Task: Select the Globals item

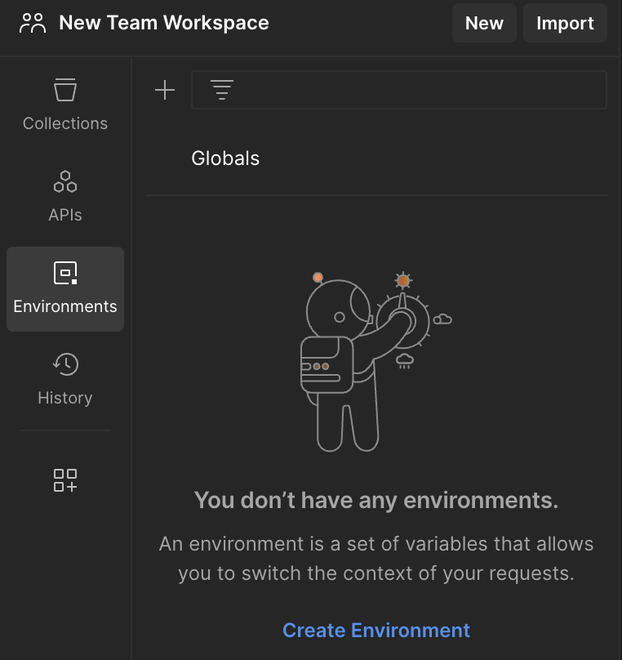Action: pyautogui.click(x=226, y=158)
